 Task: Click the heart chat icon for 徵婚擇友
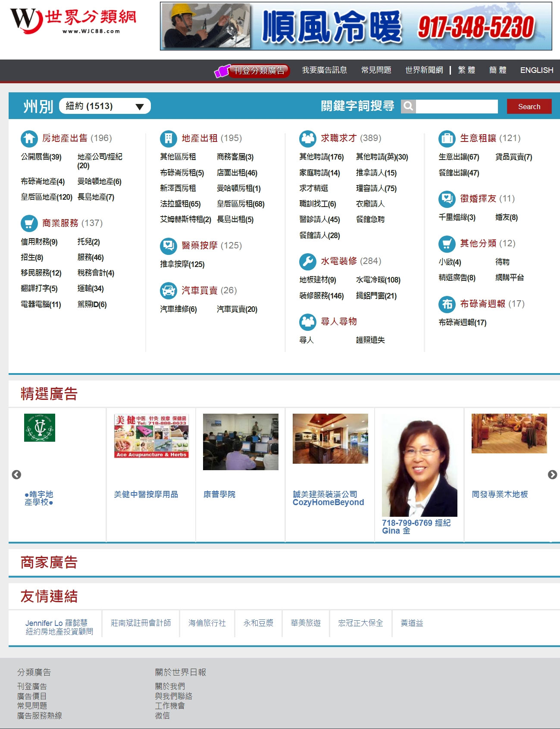pos(447,199)
